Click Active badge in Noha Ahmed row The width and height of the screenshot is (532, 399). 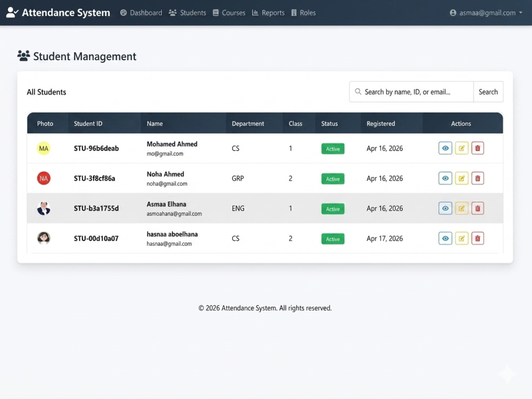(333, 179)
